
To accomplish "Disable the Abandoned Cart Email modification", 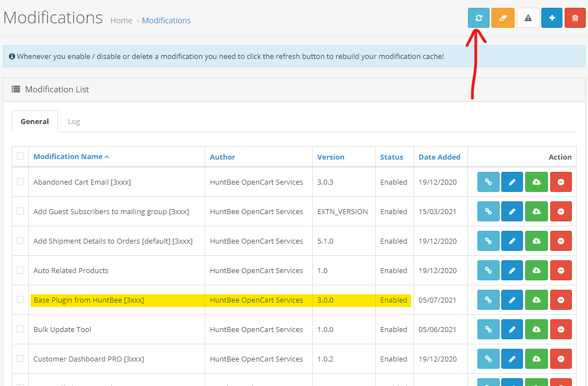I will (561, 182).
